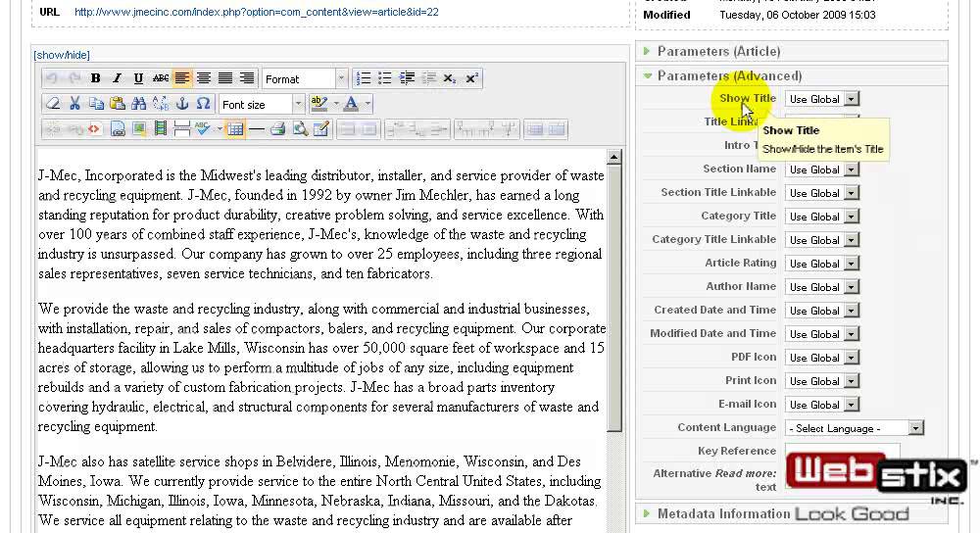Click the preview magnifier icon
This screenshot has height=533, width=980.
pyautogui.click(x=300, y=129)
